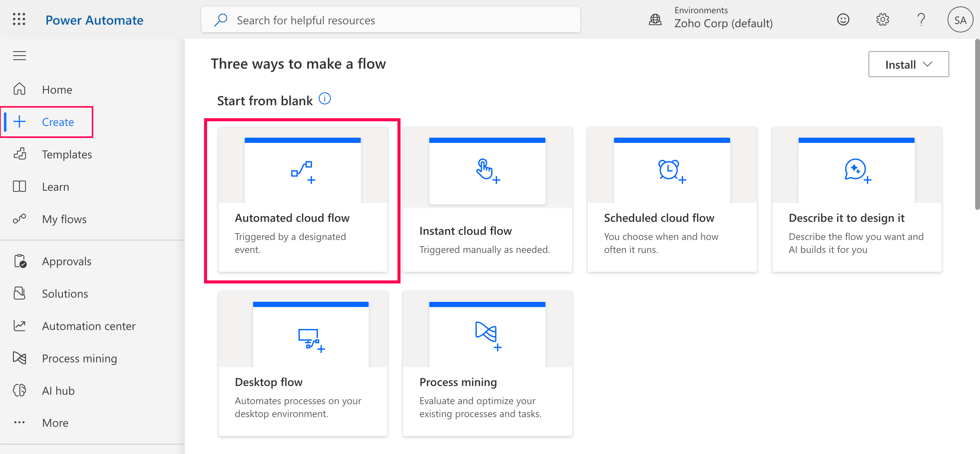980x454 pixels.
Task: Open the feedback smiley icon
Action: pyautogui.click(x=844, y=19)
